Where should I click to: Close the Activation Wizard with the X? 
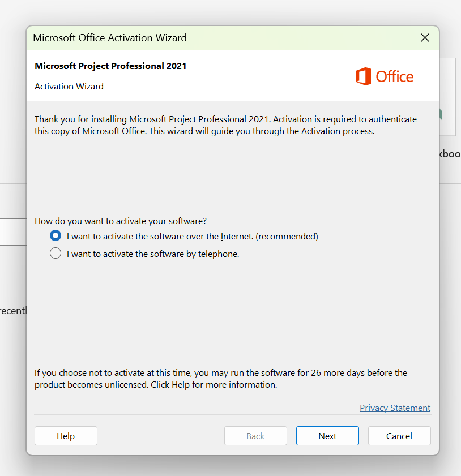425,38
